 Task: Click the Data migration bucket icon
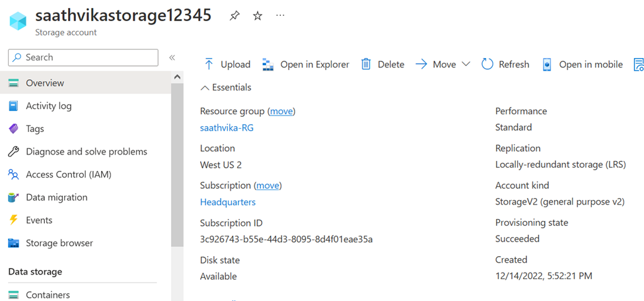pyautogui.click(x=14, y=197)
